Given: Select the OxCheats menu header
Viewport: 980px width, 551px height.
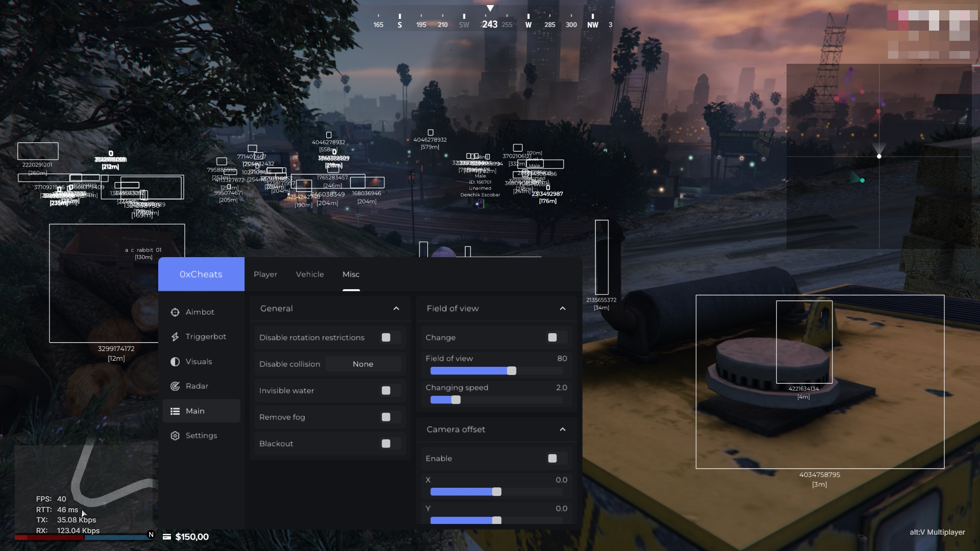Looking at the screenshot, I should [x=201, y=274].
